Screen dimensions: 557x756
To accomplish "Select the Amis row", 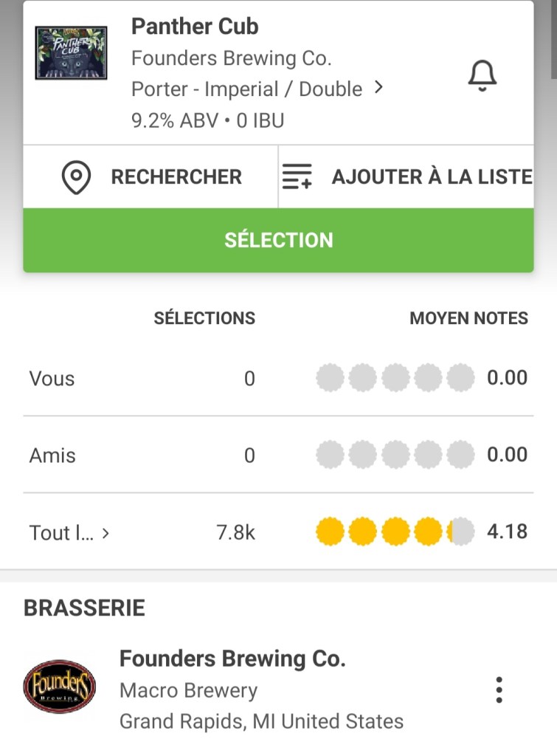I will pos(52,456).
